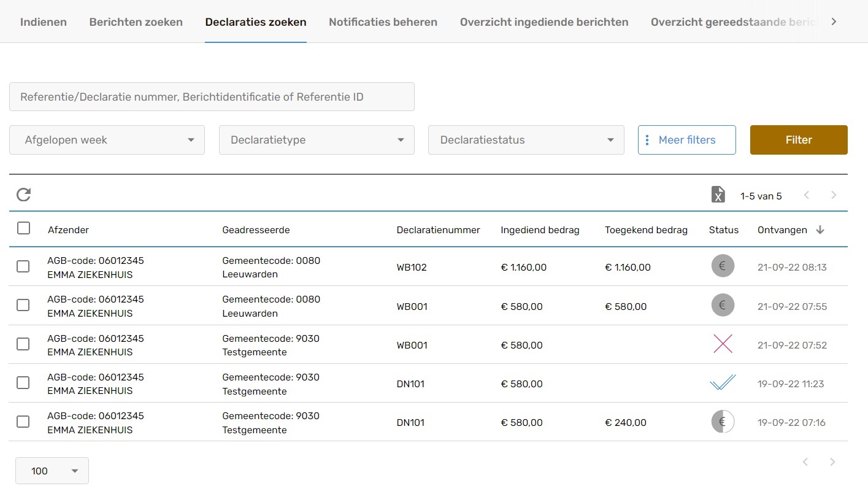The height and width of the screenshot is (502, 868).
Task: Open the Meer filters button
Action: [x=686, y=140]
